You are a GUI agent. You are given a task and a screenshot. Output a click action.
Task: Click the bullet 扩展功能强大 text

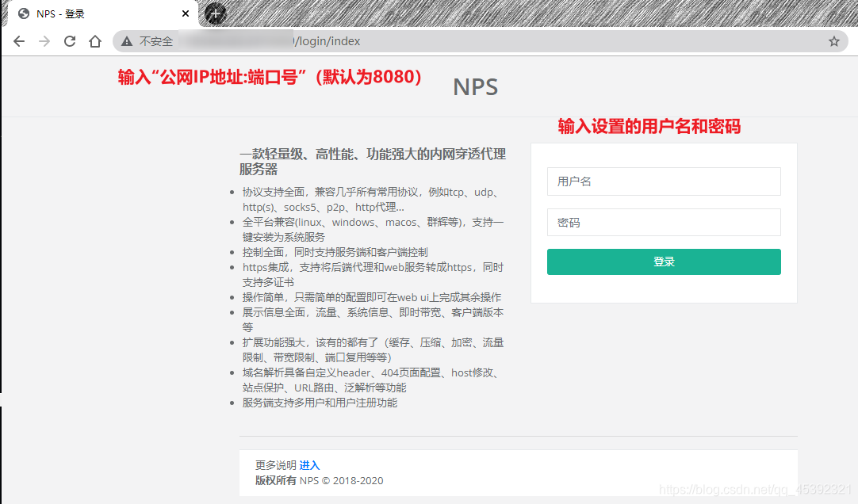pos(373,349)
